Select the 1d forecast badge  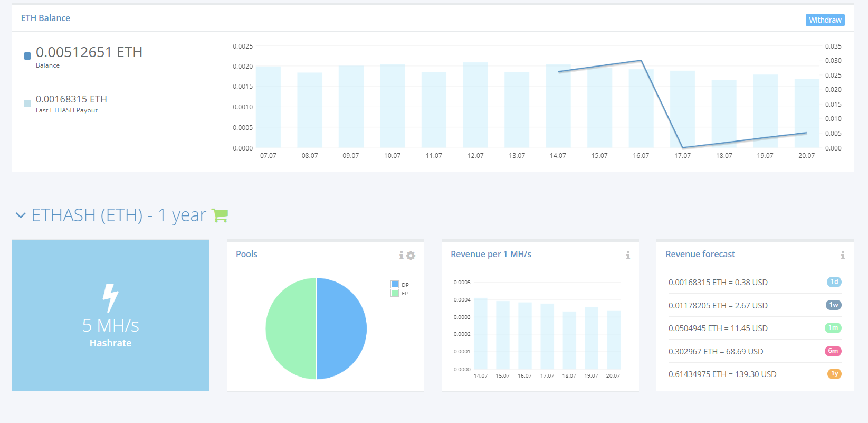(834, 282)
